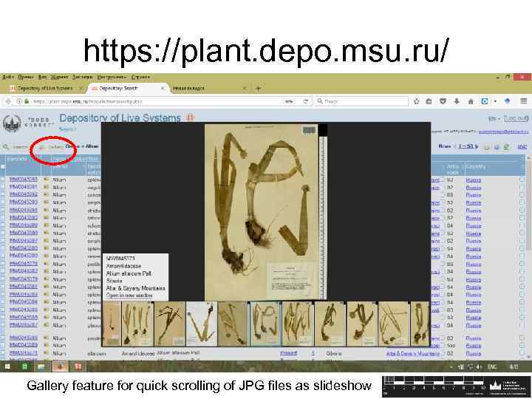Viewport: 532px width, 399px height.
Task: Click the Firefox search field
Action: 361,101
